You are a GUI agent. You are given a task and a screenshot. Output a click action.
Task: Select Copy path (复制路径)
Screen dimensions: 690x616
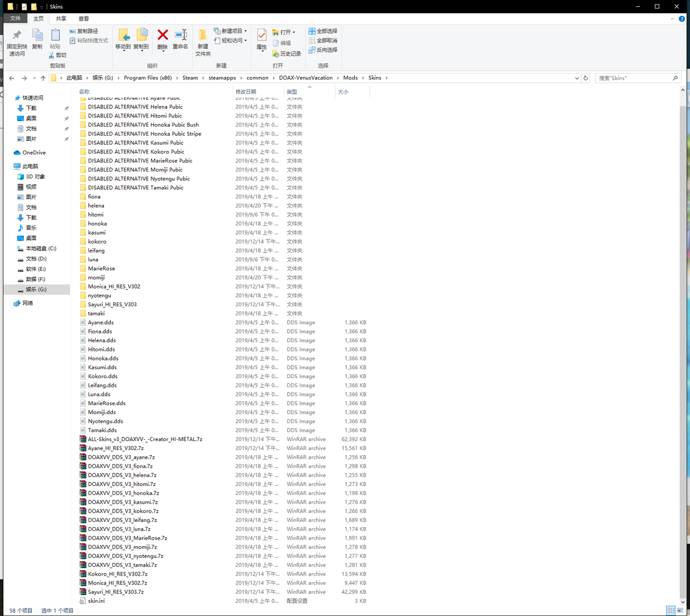click(84, 31)
